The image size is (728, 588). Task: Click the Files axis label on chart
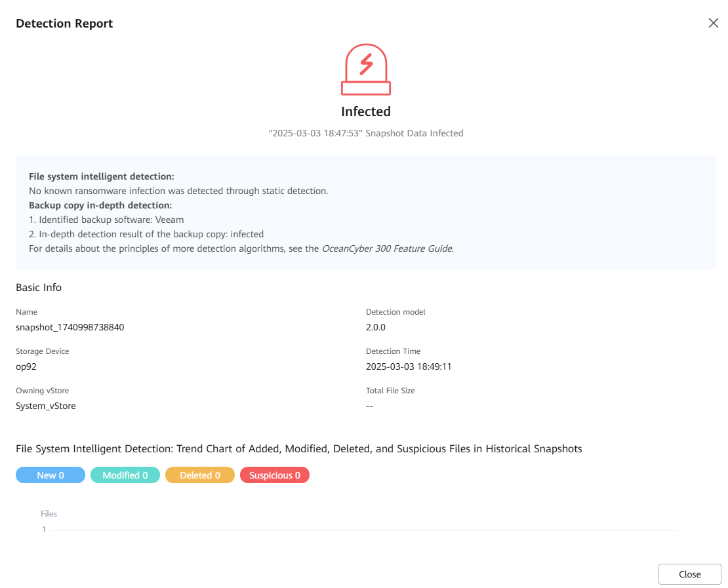coord(49,514)
